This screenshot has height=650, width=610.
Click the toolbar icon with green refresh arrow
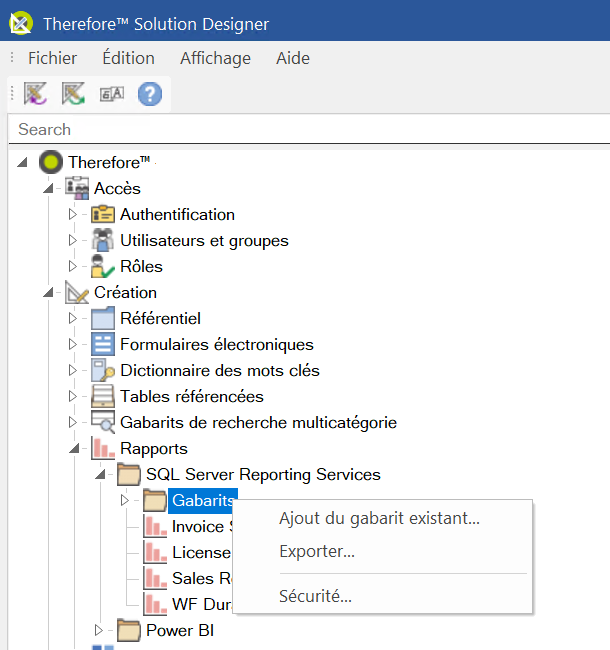click(73, 94)
